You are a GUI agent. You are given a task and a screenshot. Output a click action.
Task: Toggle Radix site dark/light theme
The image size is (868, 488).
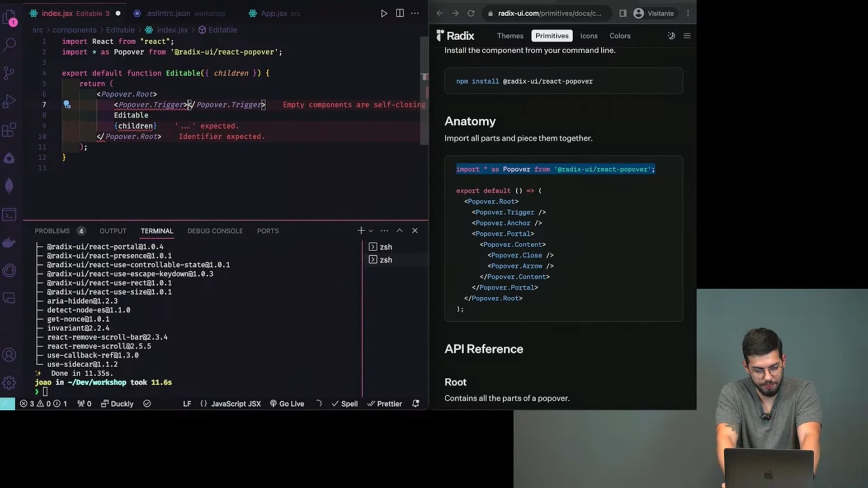[671, 36]
